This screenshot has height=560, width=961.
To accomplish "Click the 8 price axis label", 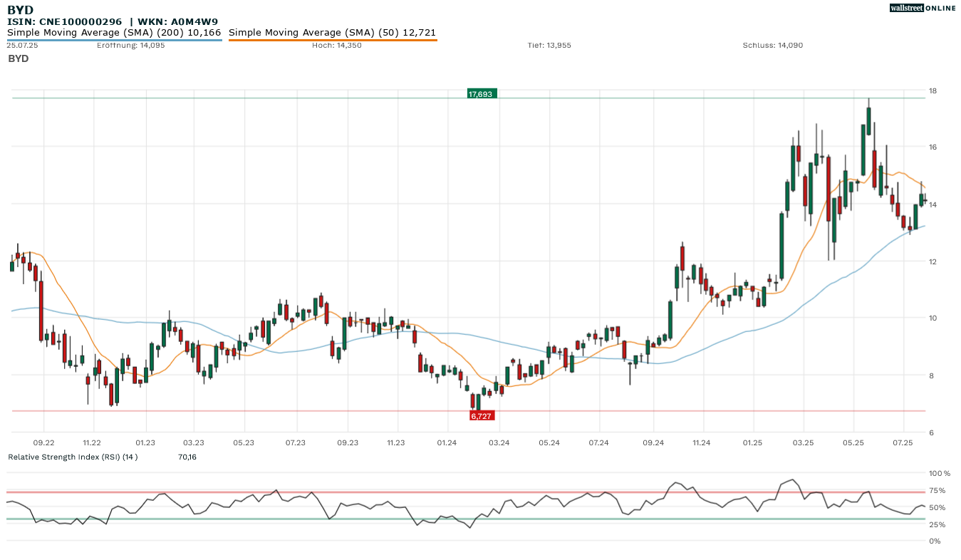I will (x=931, y=375).
